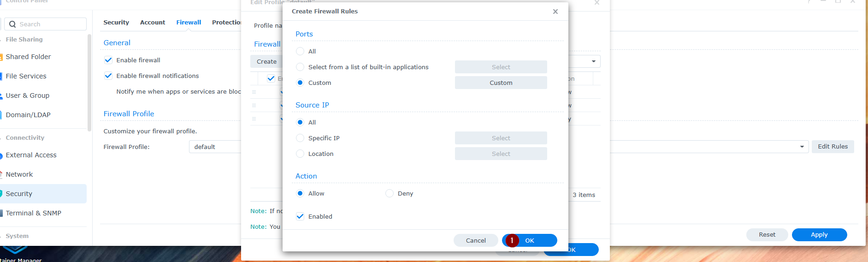
Task: Open the interface dropdown in Edit Profile
Action: point(593,61)
